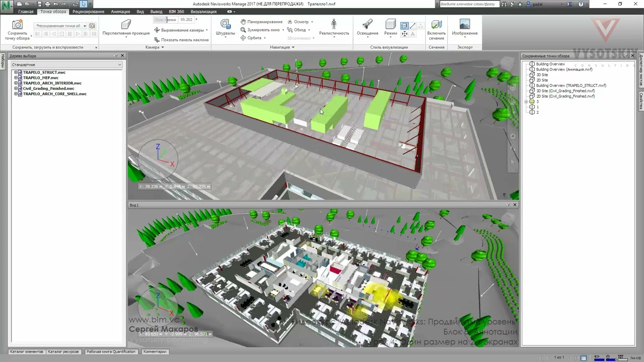Image resolution: width=644 pixels, height=362 pixels.
Task: Expand the Camera (Камера) panel arrow
Action: coord(163,47)
